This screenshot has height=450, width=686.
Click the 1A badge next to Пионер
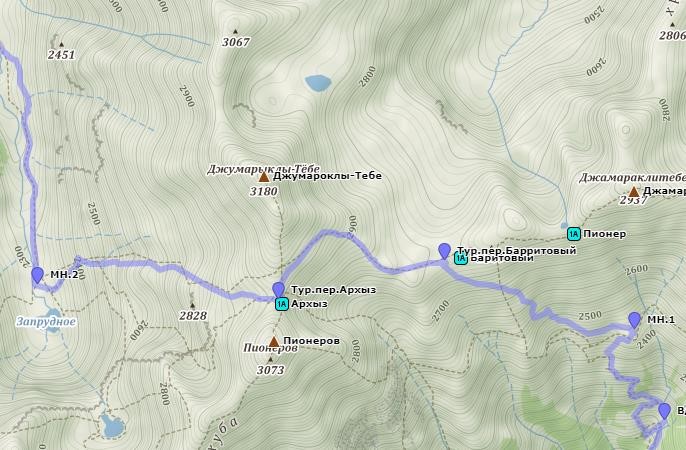click(x=574, y=234)
